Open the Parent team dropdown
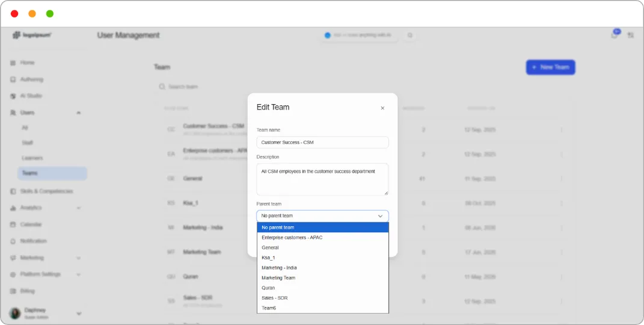Screen dimensions: 644x325 click(x=322, y=215)
